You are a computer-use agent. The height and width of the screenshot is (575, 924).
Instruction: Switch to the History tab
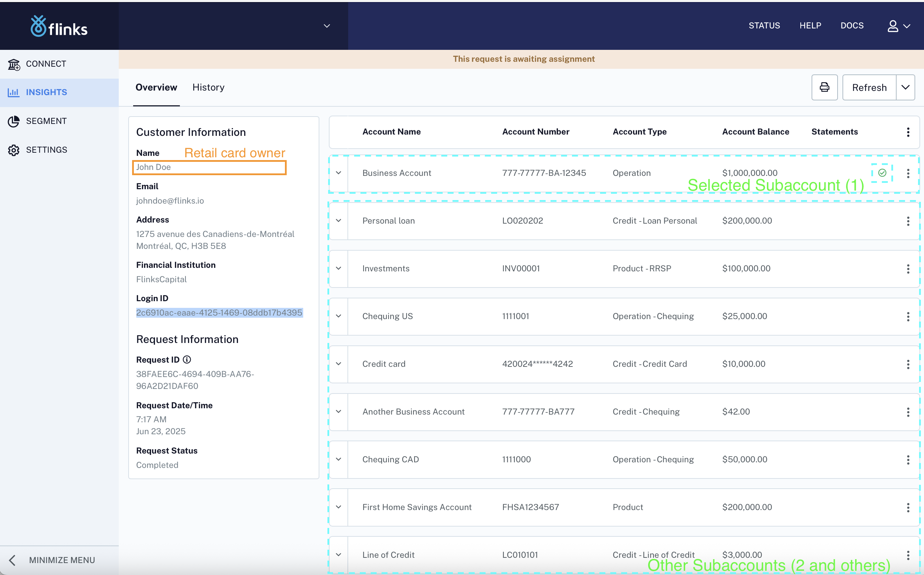(x=208, y=87)
